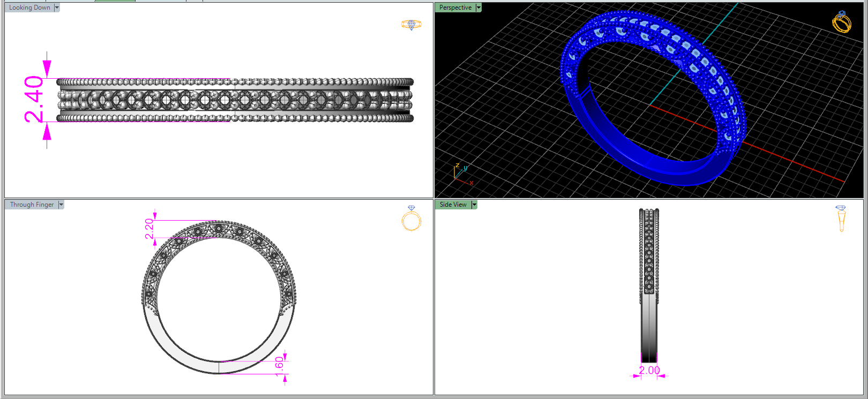Screen dimensions: 868x399
Task: Open the Side View viewport dropdown arrow
Action: click(474, 205)
